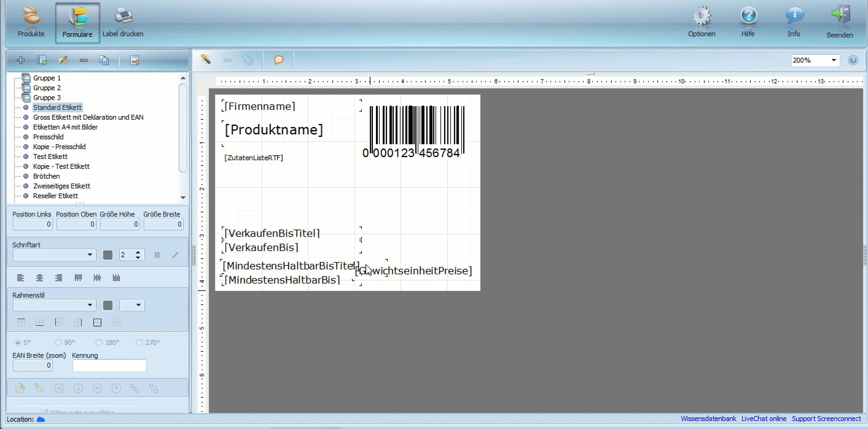
Task: Toggle left border icon
Action: click(59, 322)
